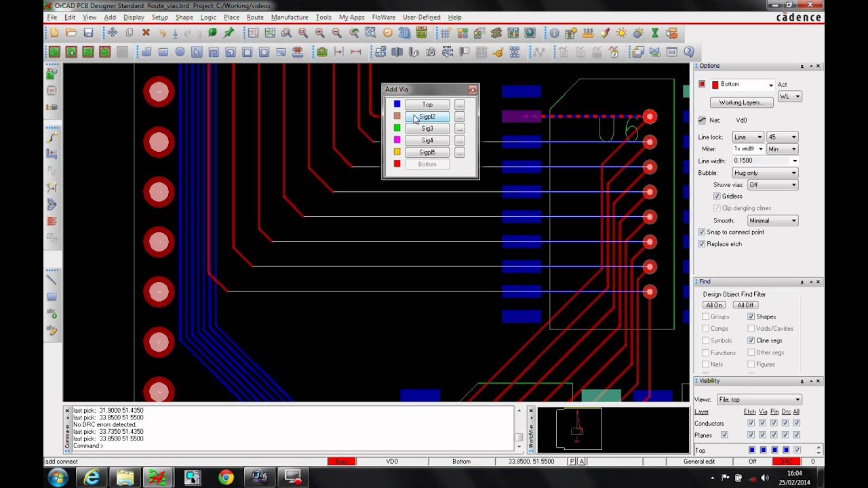Open the Logic menu
This screenshot has height=488, width=868.
tap(208, 17)
